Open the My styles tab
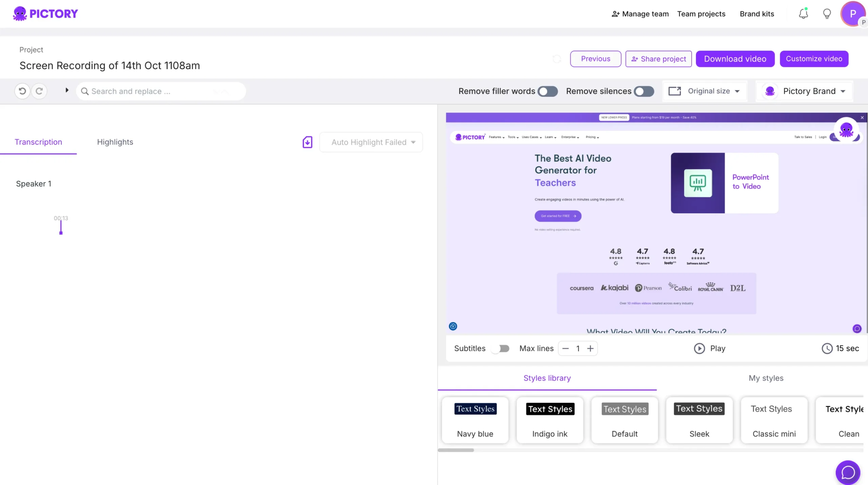 [x=766, y=378]
